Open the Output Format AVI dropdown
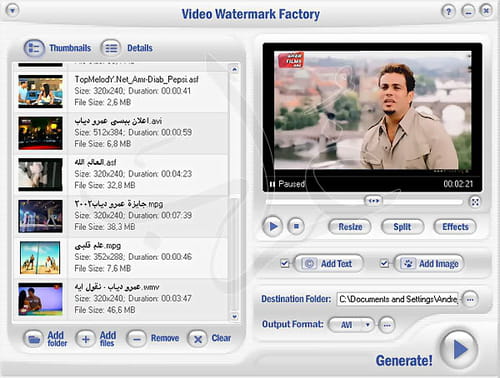This screenshot has width=500, height=378. point(351,324)
